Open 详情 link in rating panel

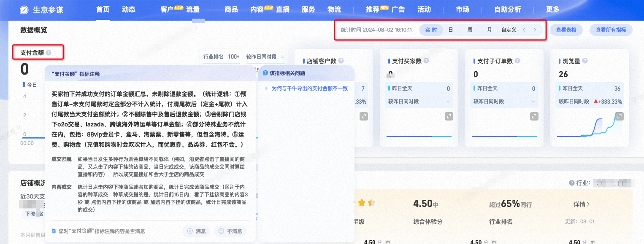(582, 204)
